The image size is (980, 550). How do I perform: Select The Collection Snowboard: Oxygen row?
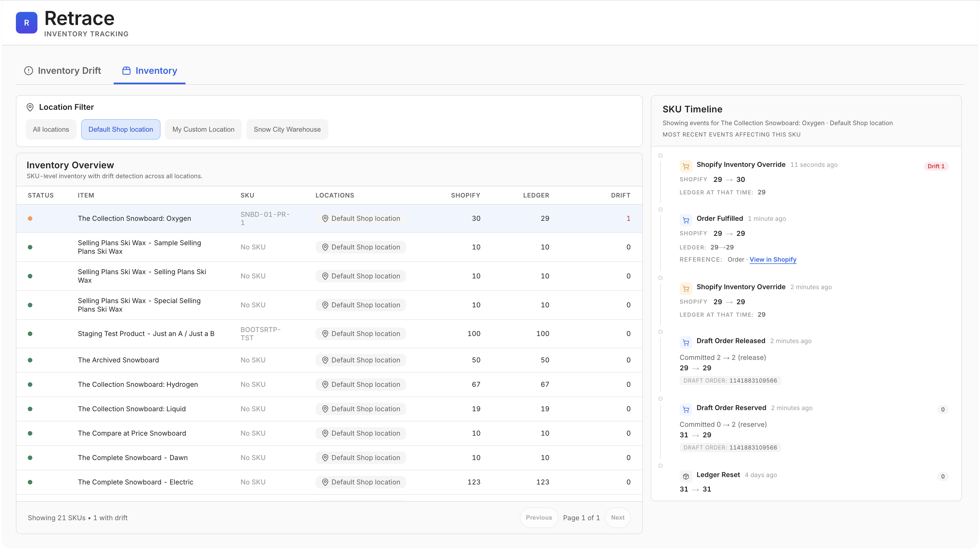[329, 219]
